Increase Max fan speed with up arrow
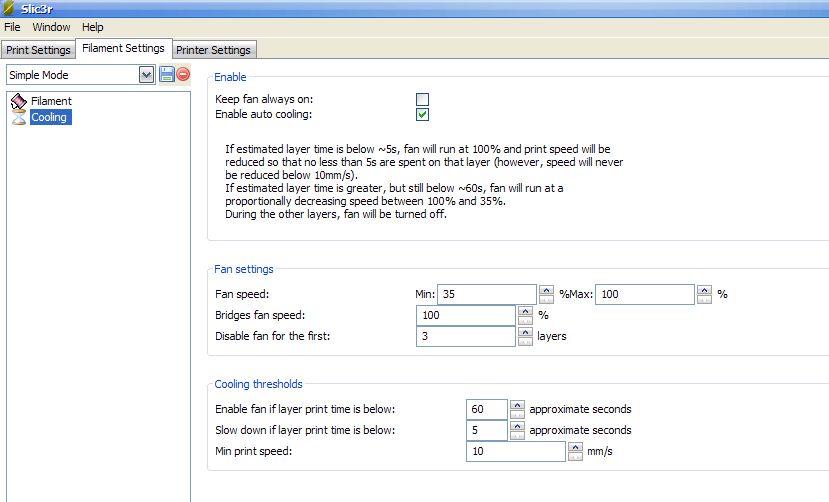Viewport: 829px width, 502px height. click(704, 290)
